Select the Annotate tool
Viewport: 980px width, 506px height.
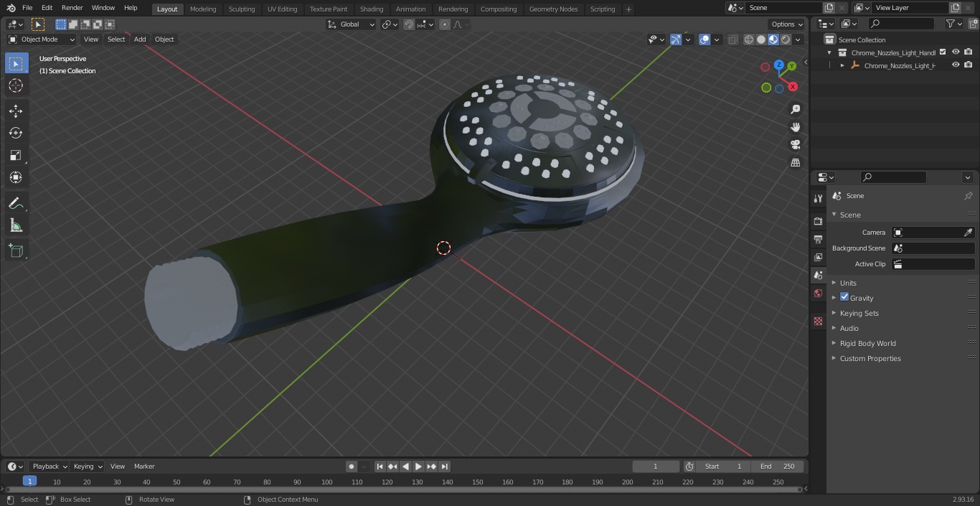[16, 204]
